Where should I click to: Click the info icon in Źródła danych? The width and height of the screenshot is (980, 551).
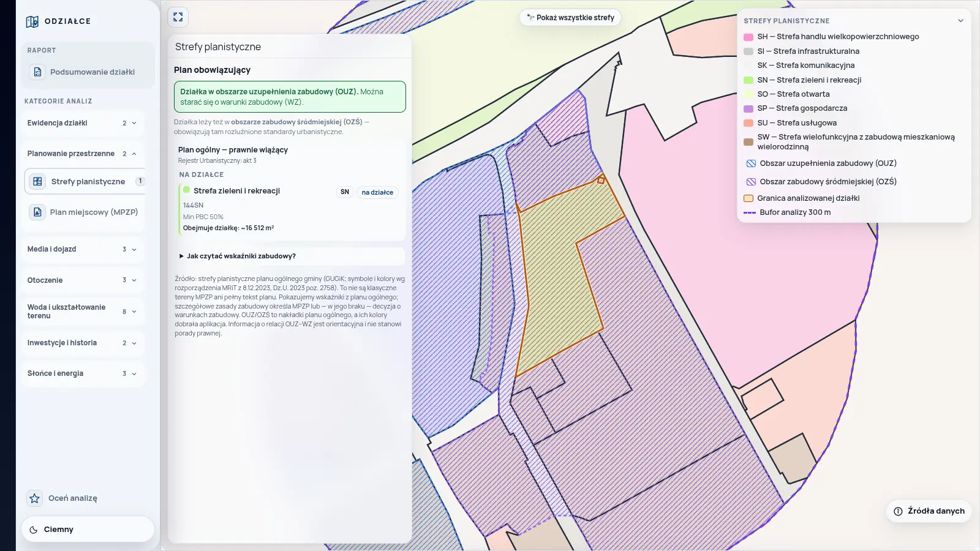[898, 511]
